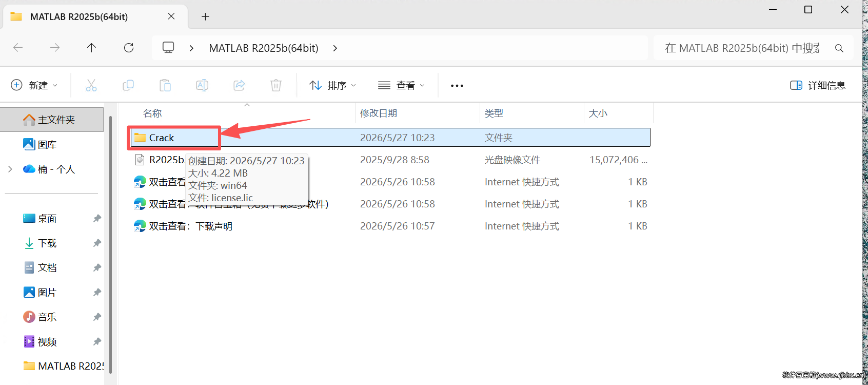Select the MATLAB R2025b(64bit) window tab
868x385 pixels.
tap(95, 16)
